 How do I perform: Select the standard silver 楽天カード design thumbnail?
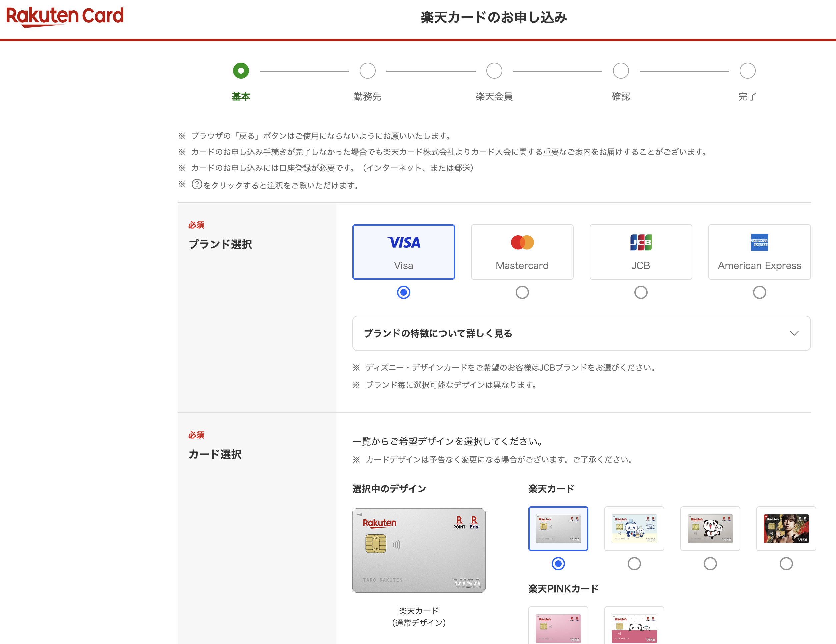pyautogui.click(x=558, y=529)
